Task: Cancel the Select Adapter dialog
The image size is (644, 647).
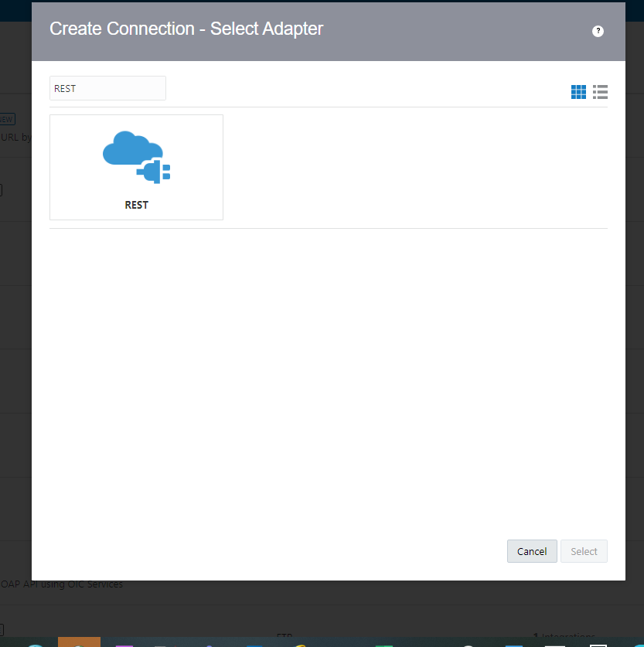Action: [x=532, y=551]
